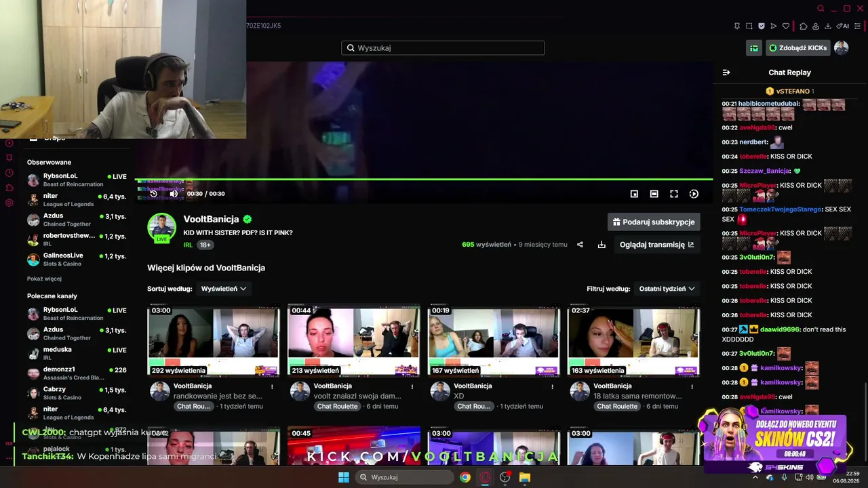The height and width of the screenshot is (488, 868).
Task: Play the 00:44 clip with 213 wyświetleń
Action: tap(354, 340)
